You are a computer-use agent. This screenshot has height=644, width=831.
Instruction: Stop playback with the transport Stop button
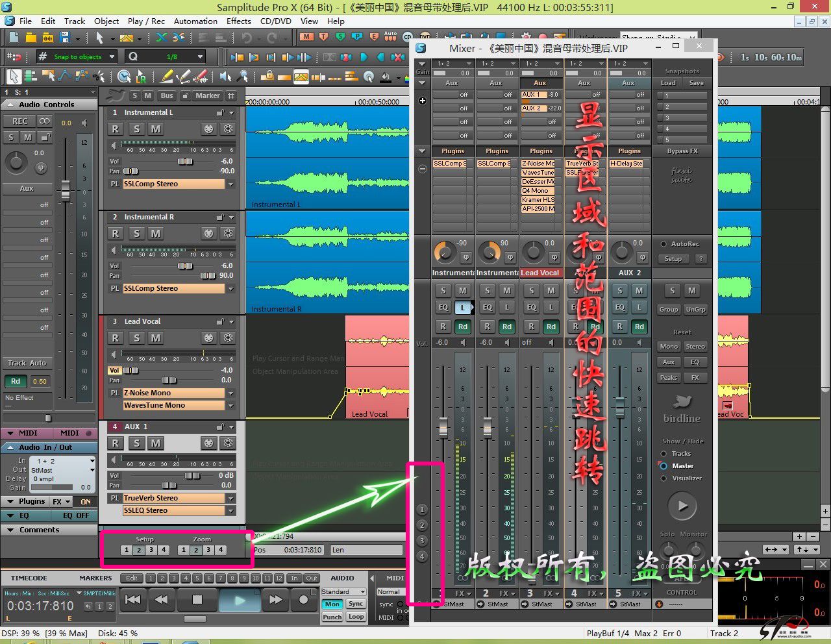[x=197, y=600]
